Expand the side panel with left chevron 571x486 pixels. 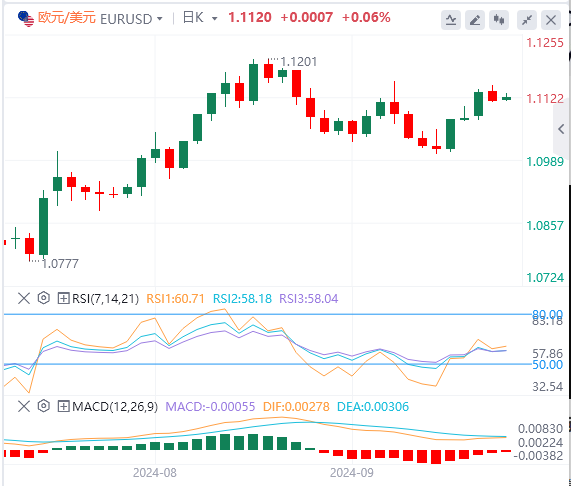point(562,129)
